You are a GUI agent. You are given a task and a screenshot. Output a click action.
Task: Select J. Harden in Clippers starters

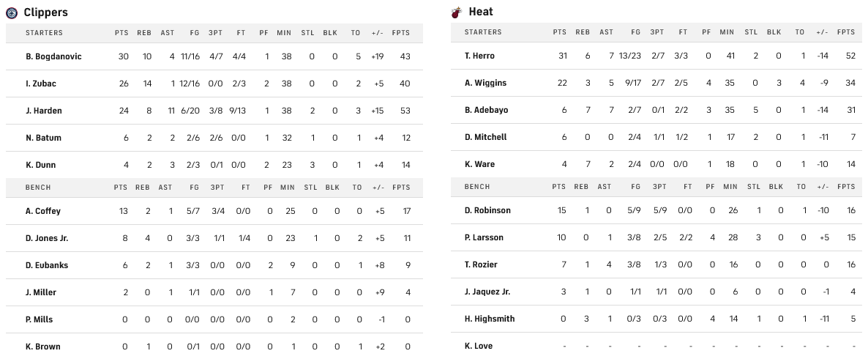tap(44, 111)
